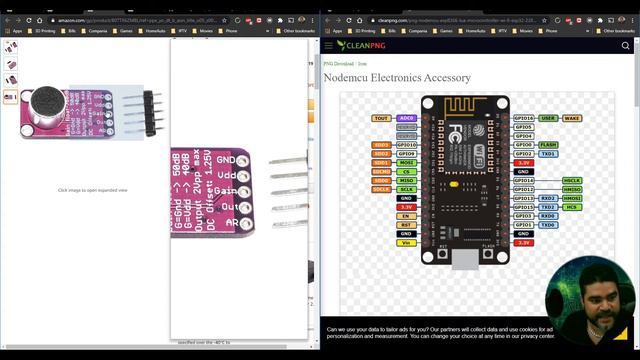
Task: Click 'Click image to open expanded view' text
Action: tap(93, 190)
